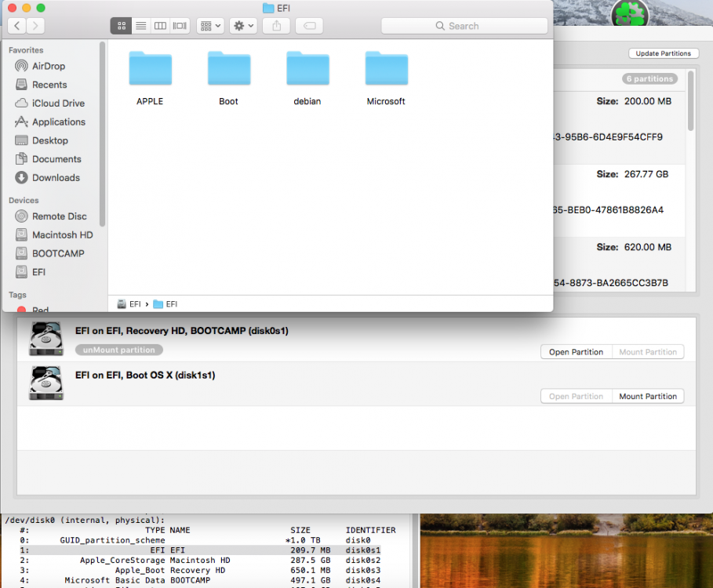Click the Finder sidebar scrollbar
This screenshot has width=713, height=588.
(x=102, y=134)
